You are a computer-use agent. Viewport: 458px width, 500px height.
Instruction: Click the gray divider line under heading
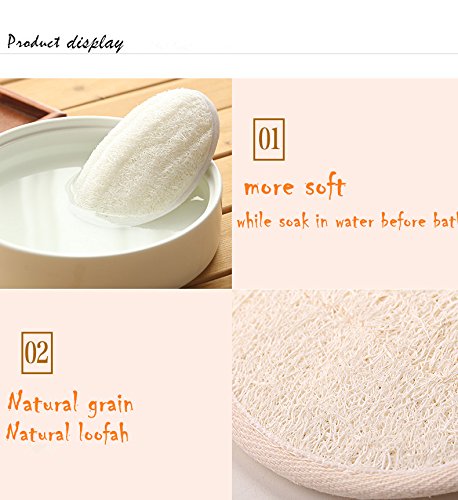[x=229, y=53]
